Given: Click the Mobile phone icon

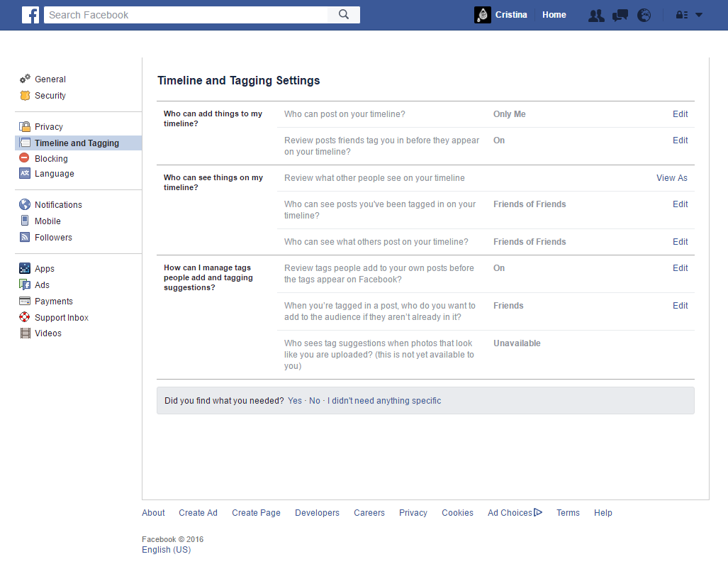Looking at the screenshot, I should tap(25, 221).
